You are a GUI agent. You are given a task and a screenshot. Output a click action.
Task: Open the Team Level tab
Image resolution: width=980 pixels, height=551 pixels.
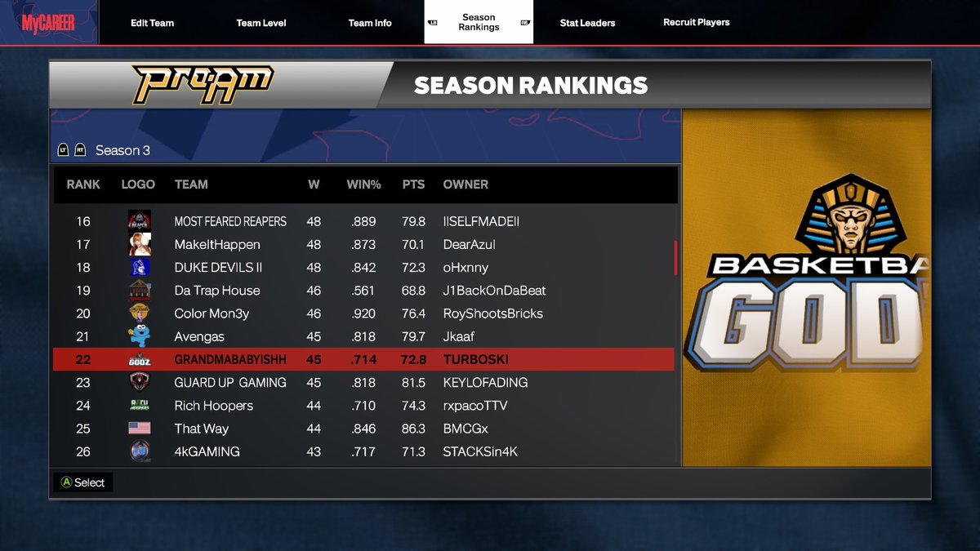261,23
